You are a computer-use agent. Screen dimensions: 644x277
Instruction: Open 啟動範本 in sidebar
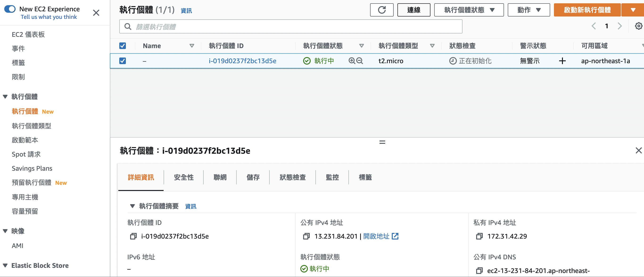(25, 140)
